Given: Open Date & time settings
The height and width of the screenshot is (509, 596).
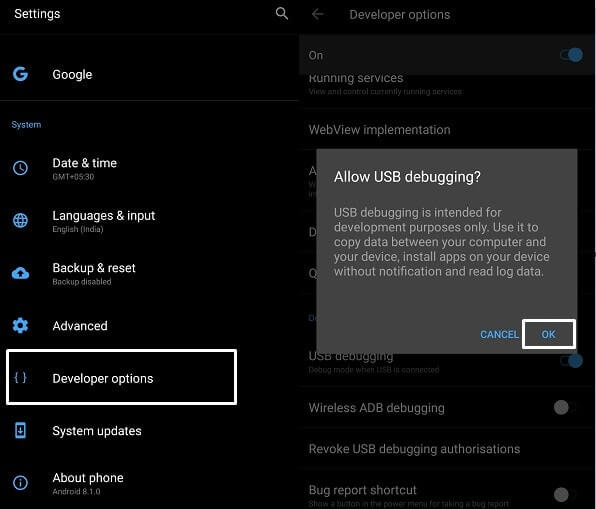Looking at the screenshot, I should tap(149, 168).
